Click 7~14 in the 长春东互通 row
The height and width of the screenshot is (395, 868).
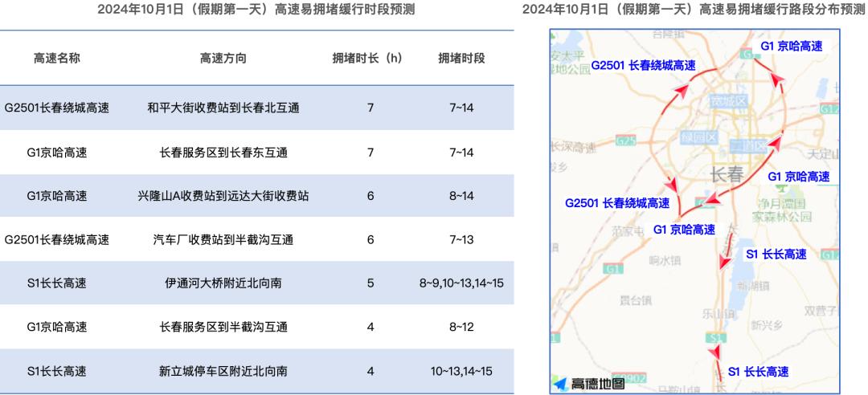461,153
